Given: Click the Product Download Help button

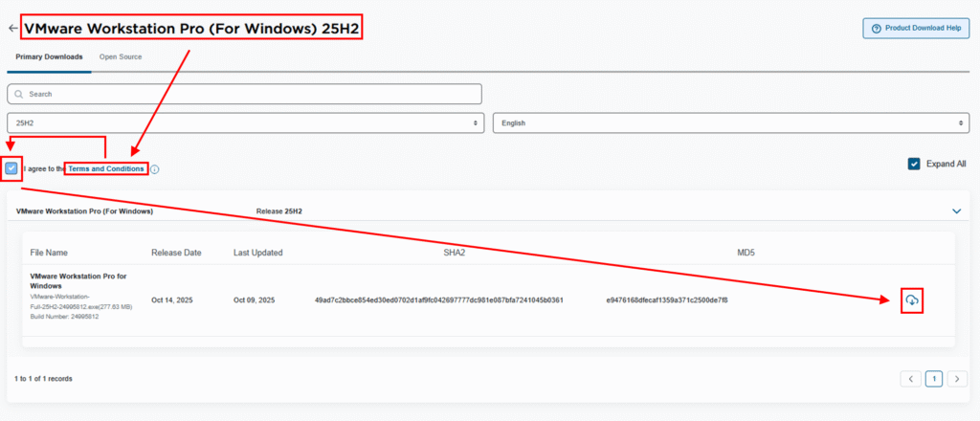Looking at the screenshot, I should coord(916,29).
